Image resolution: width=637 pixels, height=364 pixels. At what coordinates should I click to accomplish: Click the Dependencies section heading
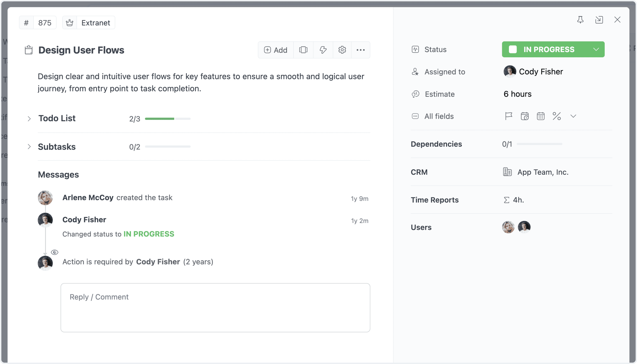(x=436, y=144)
